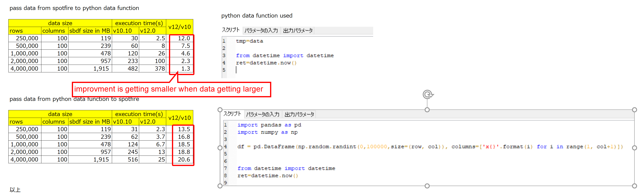Screen dimensions: 644x196
Task: Click the middle-left resize handle of selected image
Action: tap(220, 148)
